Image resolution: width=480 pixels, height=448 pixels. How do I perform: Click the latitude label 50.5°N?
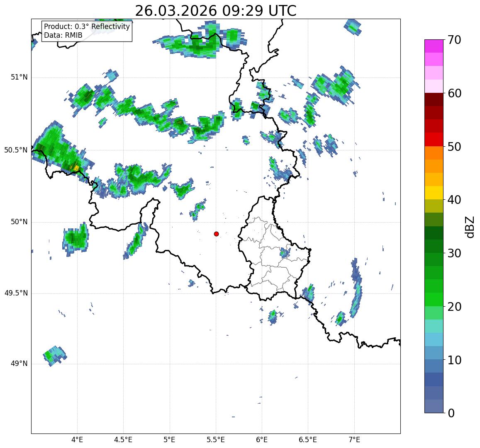pyautogui.click(x=16, y=150)
